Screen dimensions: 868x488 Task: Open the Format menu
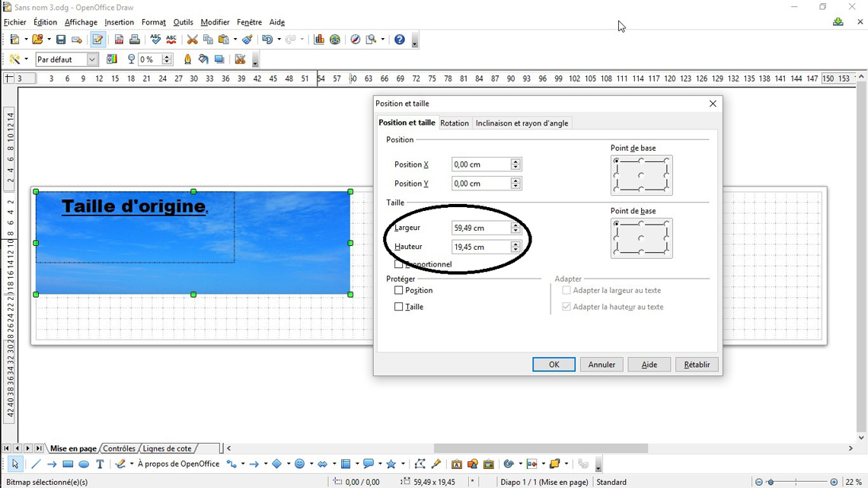click(x=153, y=22)
